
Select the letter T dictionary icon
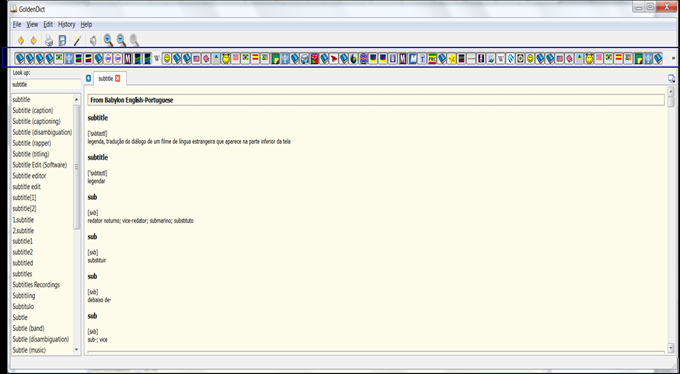422,58
